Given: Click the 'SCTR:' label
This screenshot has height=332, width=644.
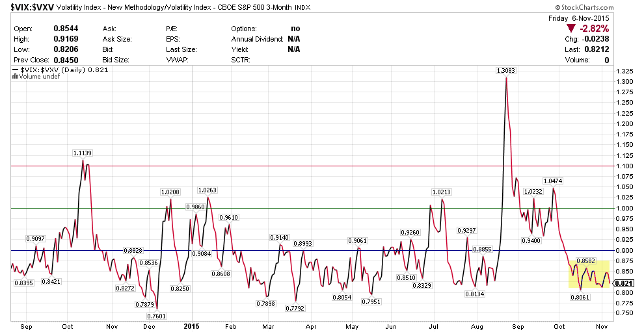Looking at the screenshot, I should 241,60.
